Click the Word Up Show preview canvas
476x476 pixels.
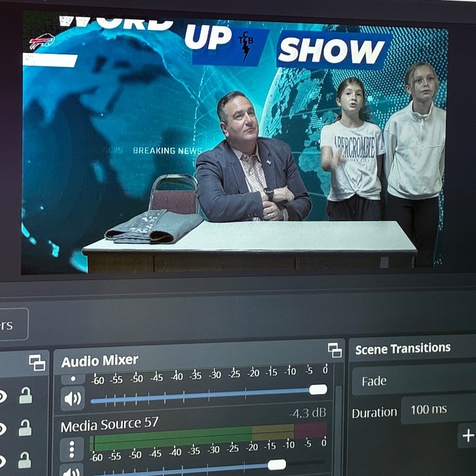click(235, 143)
